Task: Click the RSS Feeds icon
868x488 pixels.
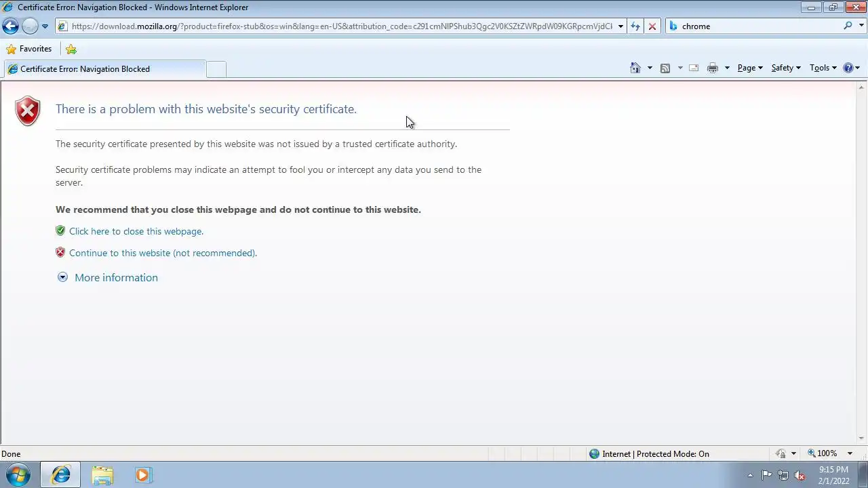Action: [x=665, y=68]
